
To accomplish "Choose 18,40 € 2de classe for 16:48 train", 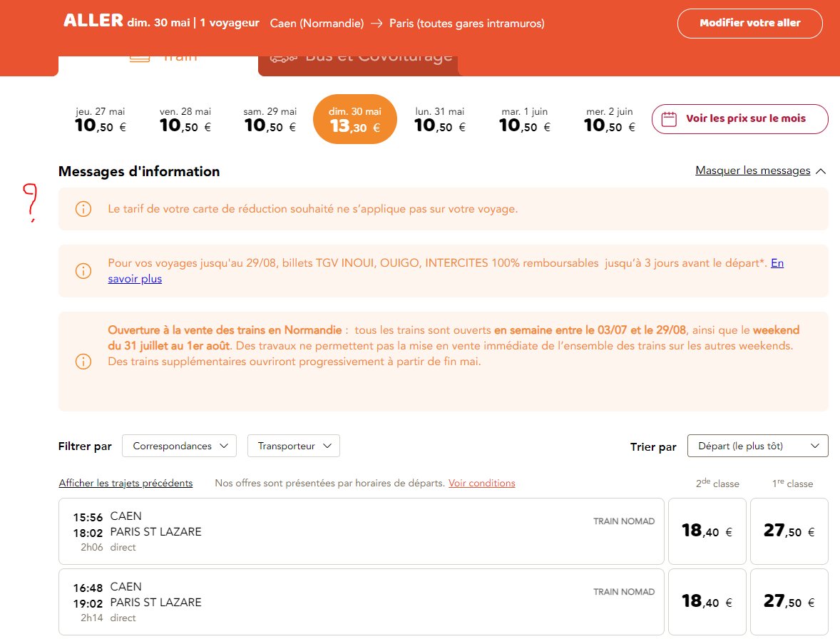I will click(x=707, y=602).
